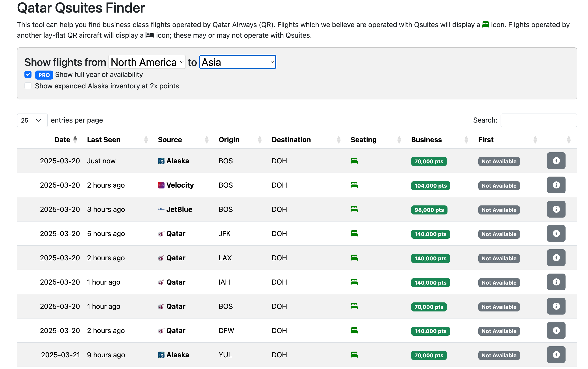Open the Asia destination dropdown
588x369 pixels.
coord(237,62)
